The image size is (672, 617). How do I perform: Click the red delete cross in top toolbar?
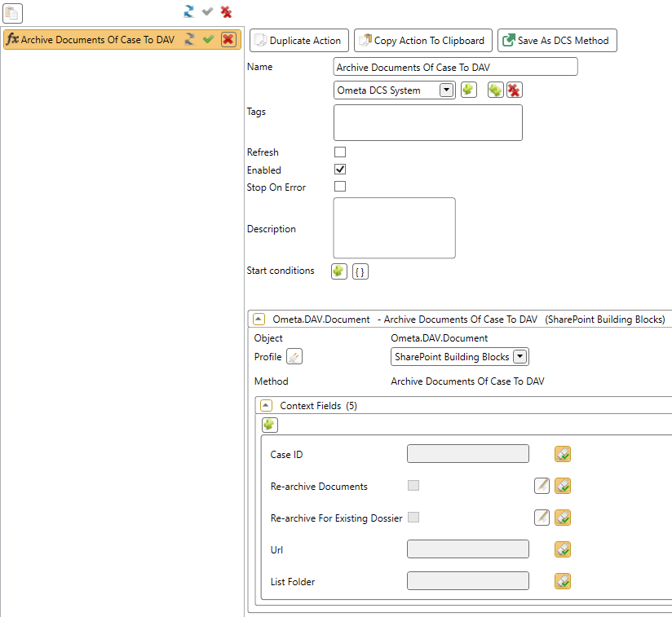pyautogui.click(x=226, y=12)
